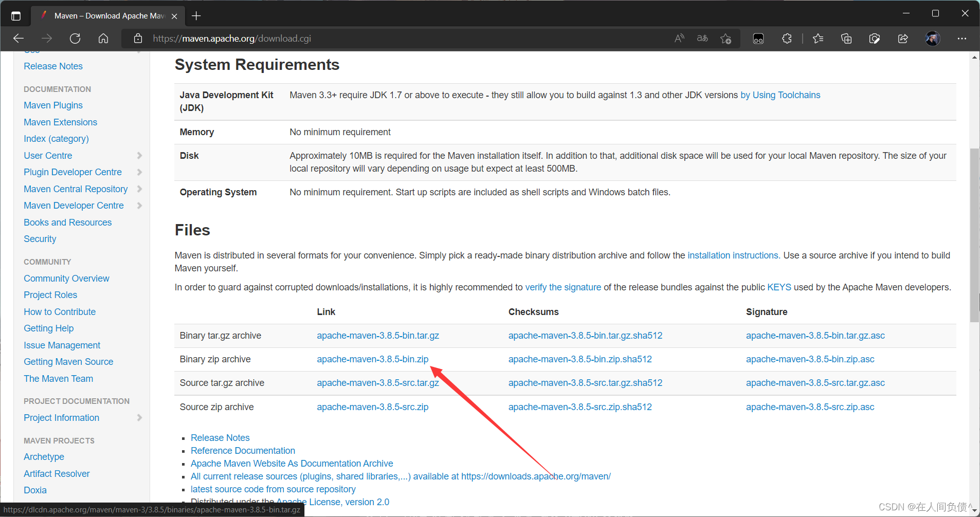This screenshot has width=980, height=517.
Task: Open Browser essentials icon
Action: click(x=875, y=39)
